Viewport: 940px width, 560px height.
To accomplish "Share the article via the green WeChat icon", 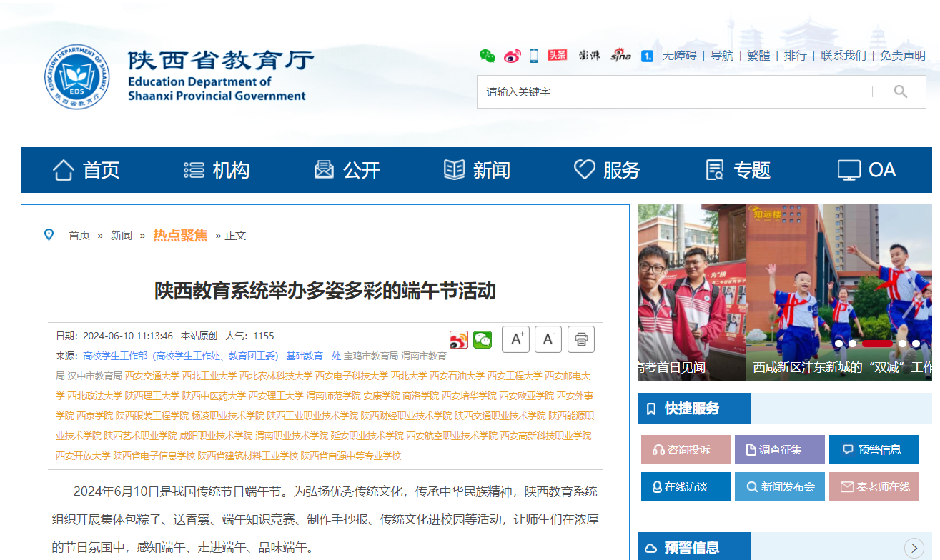I will point(483,340).
